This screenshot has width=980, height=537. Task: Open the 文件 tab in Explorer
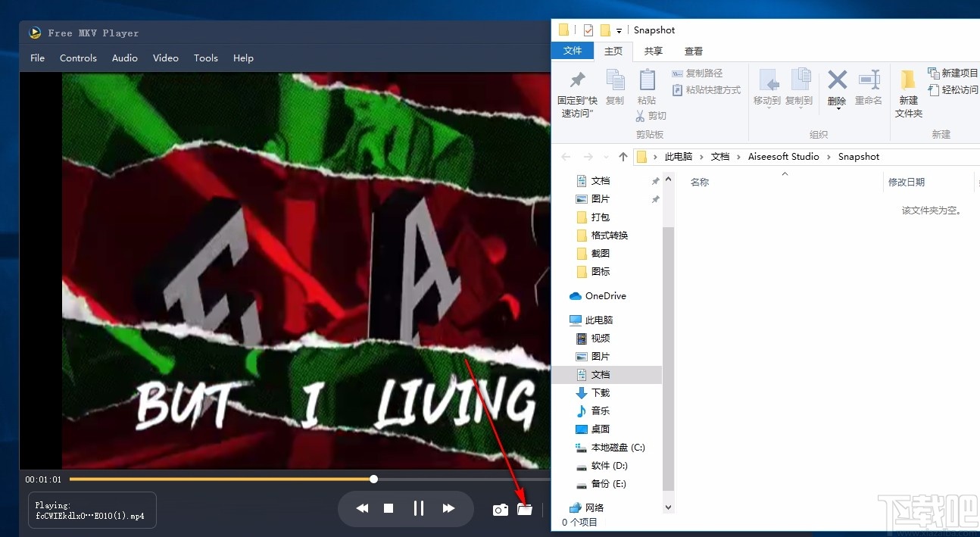(x=573, y=51)
